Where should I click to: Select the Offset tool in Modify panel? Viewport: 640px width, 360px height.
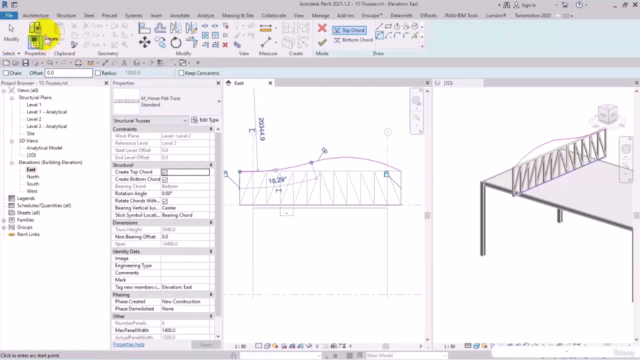(x=160, y=28)
